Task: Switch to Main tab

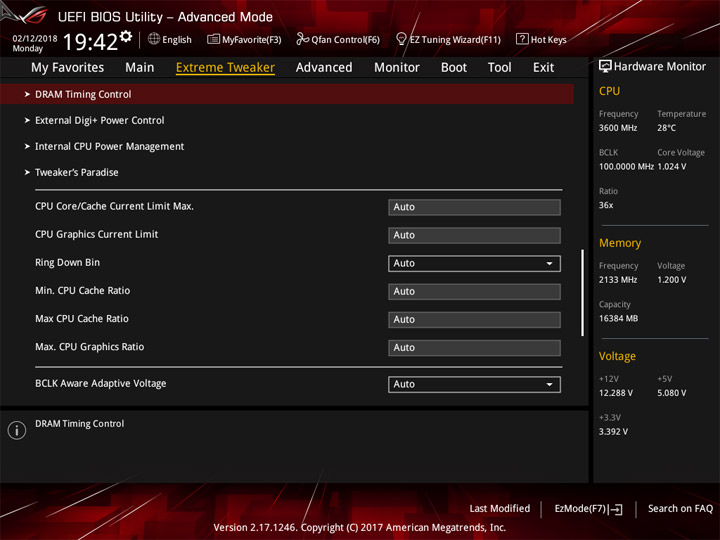Action: [x=140, y=68]
